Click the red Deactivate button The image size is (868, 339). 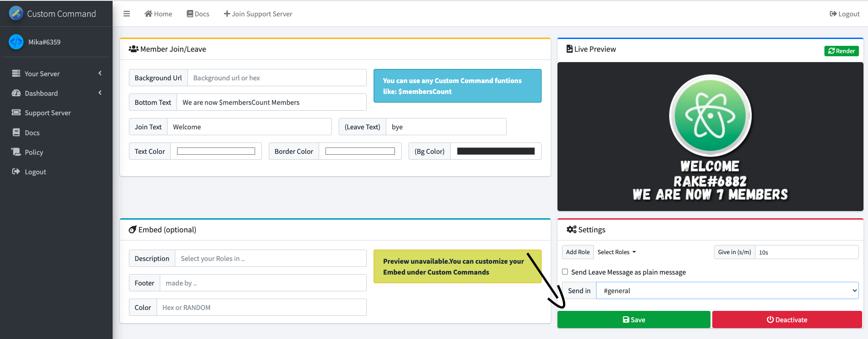787,319
